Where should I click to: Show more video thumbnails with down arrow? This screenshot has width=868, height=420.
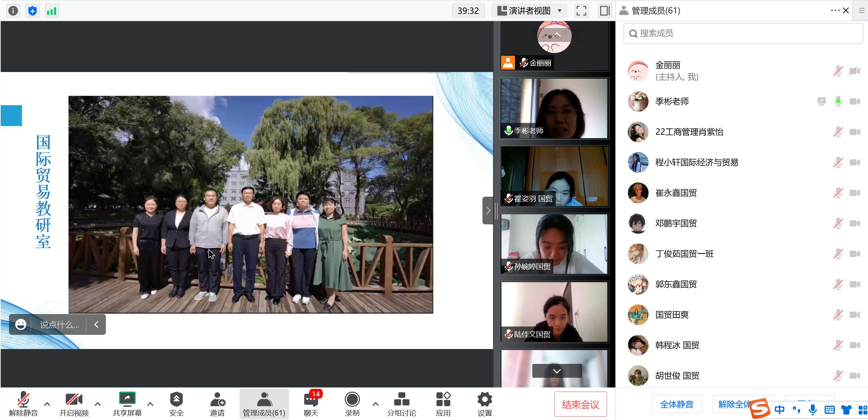pyautogui.click(x=557, y=371)
